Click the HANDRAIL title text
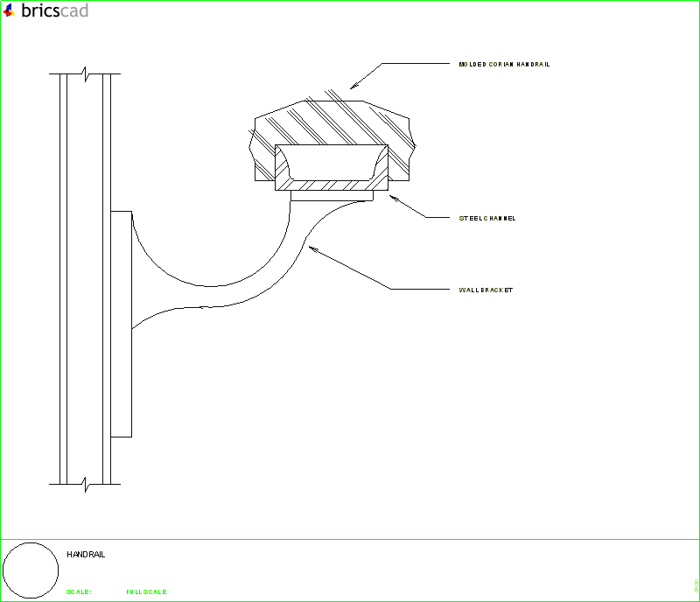 coord(86,555)
